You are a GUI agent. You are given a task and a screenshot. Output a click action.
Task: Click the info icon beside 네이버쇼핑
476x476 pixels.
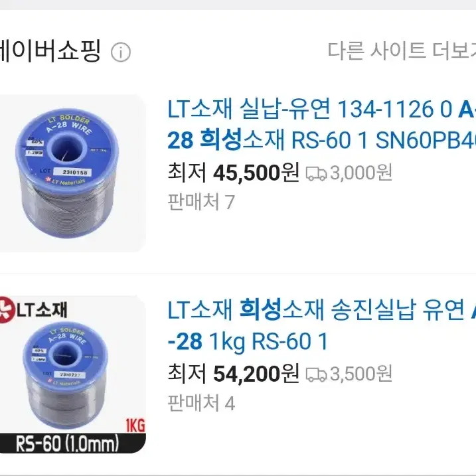click(121, 52)
